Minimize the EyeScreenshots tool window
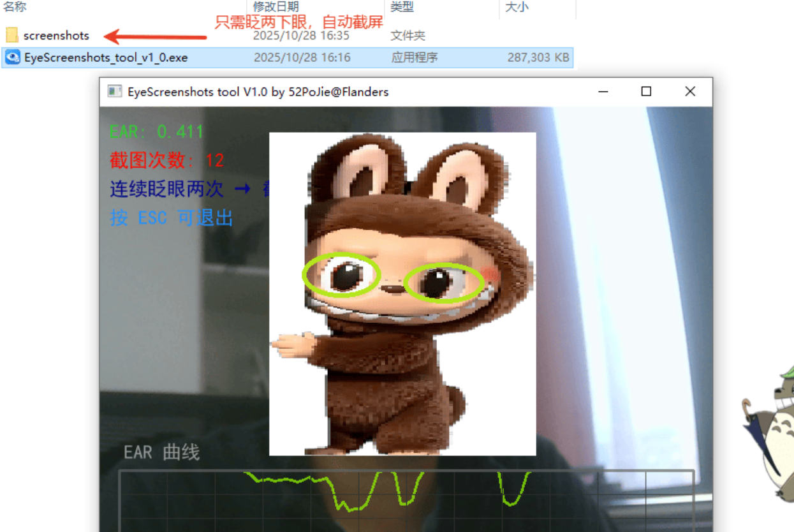The height and width of the screenshot is (532, 794). [x=603, y=92]
